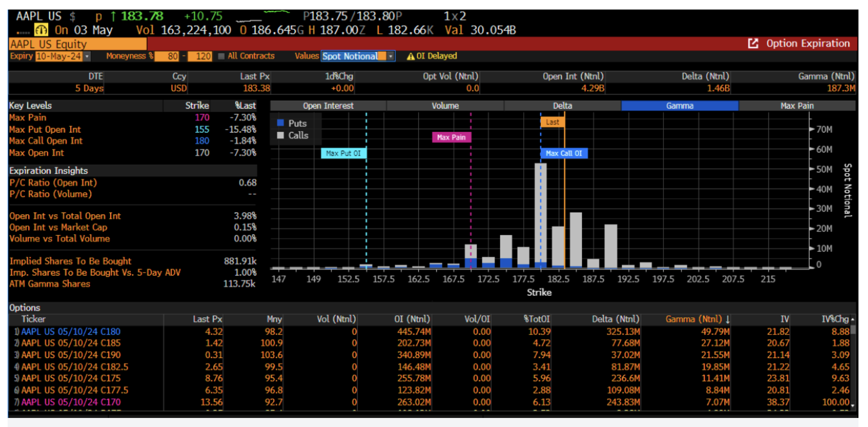Image resolution: width=868 pixels, height=427 pixels.
Task: Click the Max Put OI chart marker
Action: (x=343, y=153)
